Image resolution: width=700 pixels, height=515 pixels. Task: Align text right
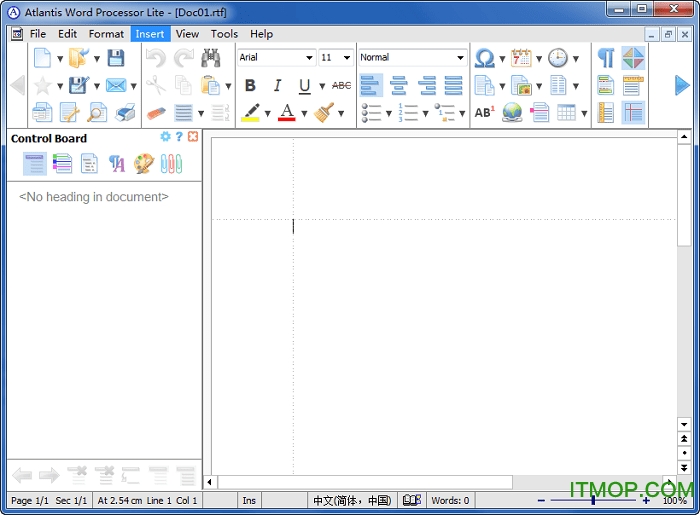[x=427, y=85]
